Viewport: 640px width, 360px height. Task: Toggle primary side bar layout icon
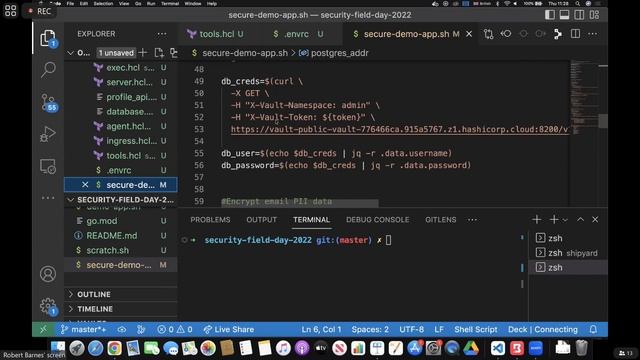(x=550, y=15)
